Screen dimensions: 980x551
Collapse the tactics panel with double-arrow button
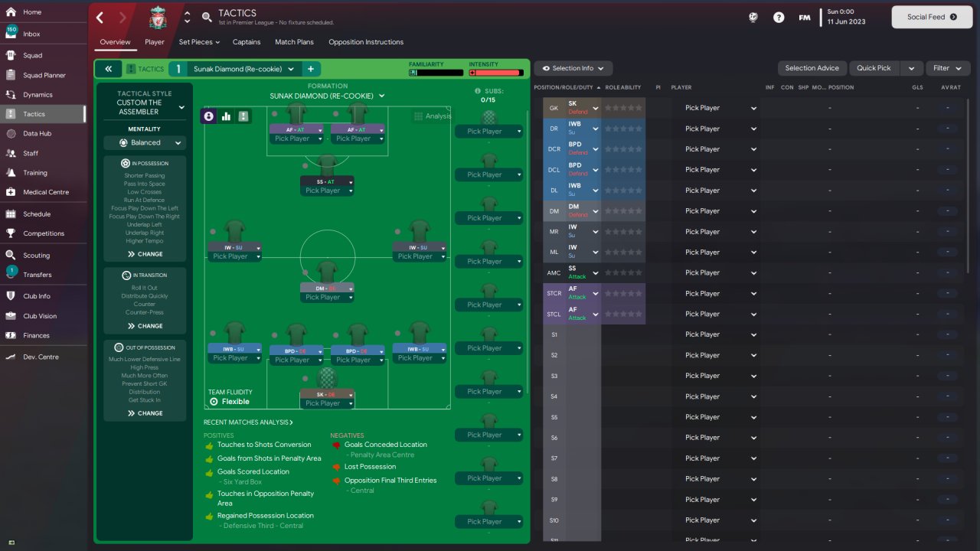108,69
